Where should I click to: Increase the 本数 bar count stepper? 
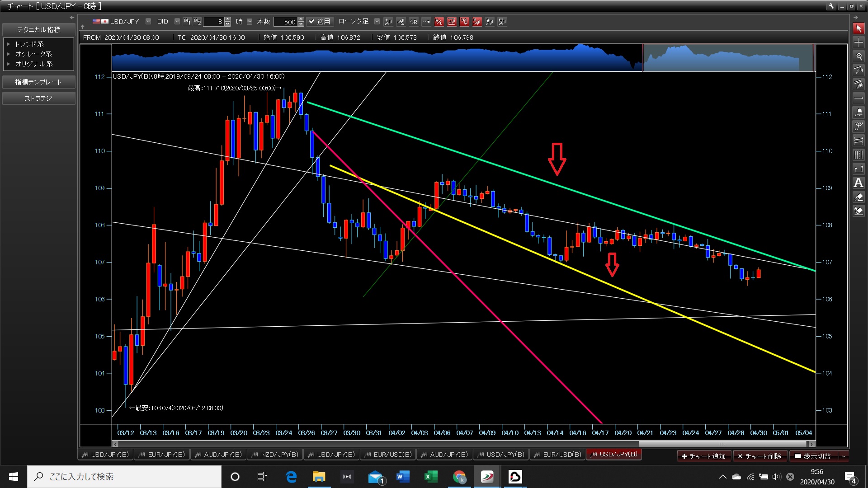tap(301, 19)
